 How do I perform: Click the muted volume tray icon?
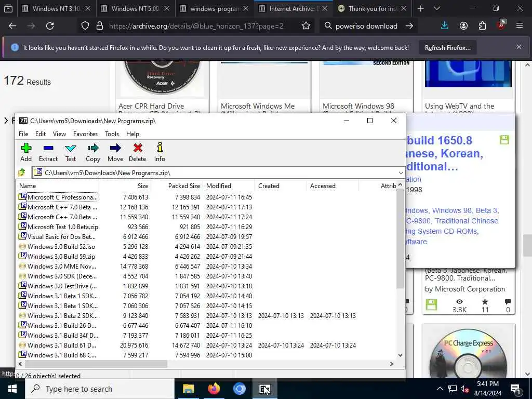pyautogui.click(x=465, y=389)
